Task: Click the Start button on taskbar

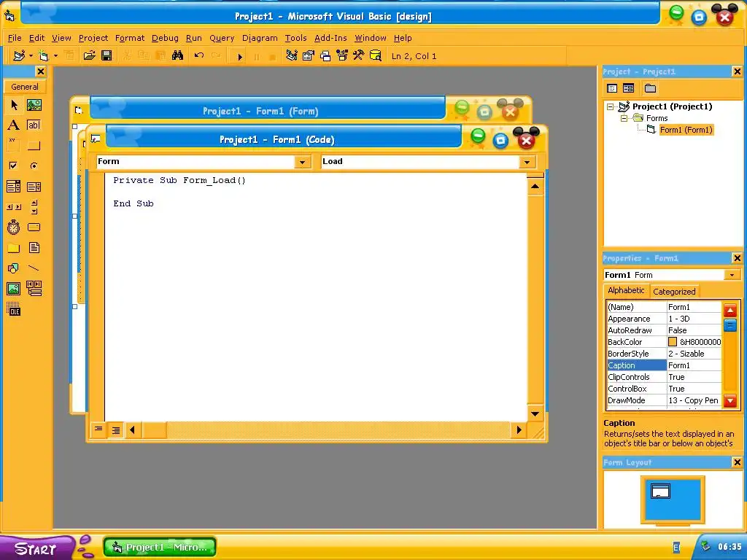Action: 36,548
